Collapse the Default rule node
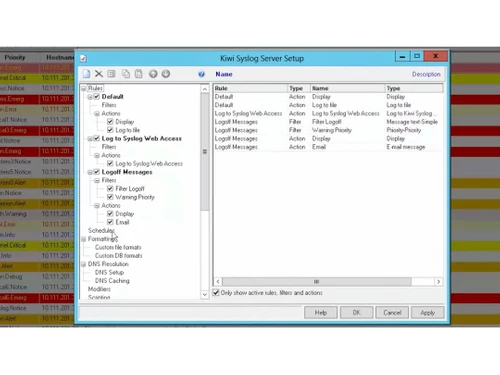 [x=90, y=97]
